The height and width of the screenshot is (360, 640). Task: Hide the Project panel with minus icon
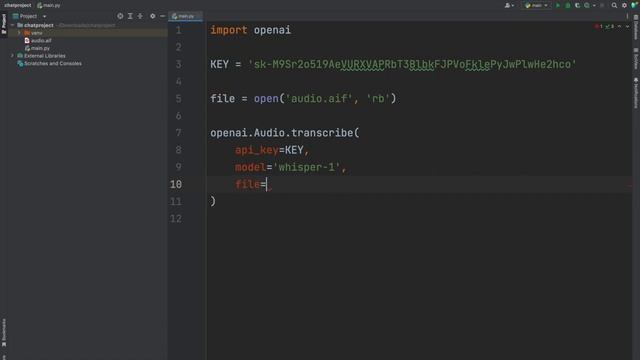tap(162, 16)
